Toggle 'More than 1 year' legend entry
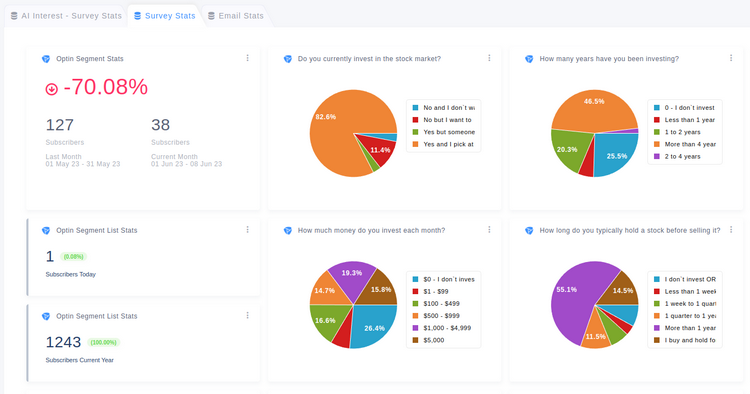750x394 pixels. pos(685,328)
